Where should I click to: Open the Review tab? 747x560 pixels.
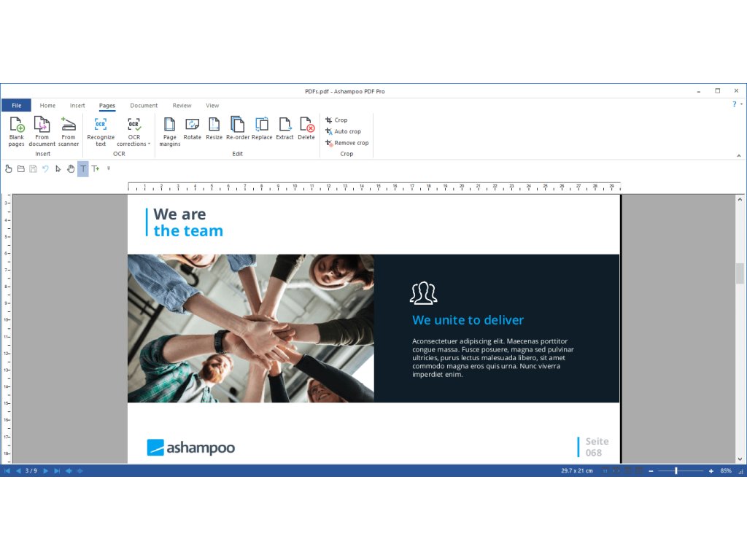click(182, 105)
